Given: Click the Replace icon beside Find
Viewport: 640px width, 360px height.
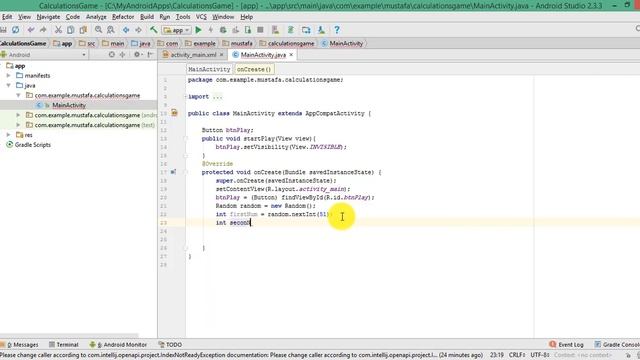Looking at the screenshot, I should click(111, 30).
